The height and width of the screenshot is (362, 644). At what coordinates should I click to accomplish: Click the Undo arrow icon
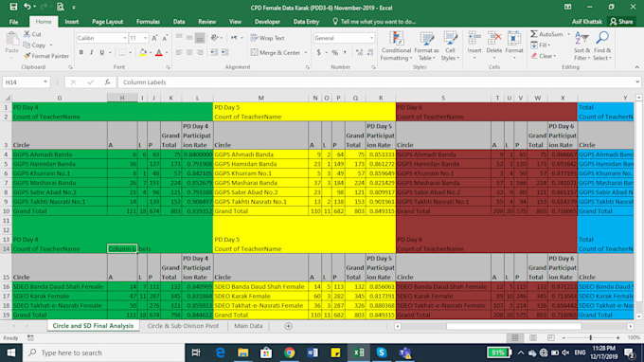[x=27, y=7]
